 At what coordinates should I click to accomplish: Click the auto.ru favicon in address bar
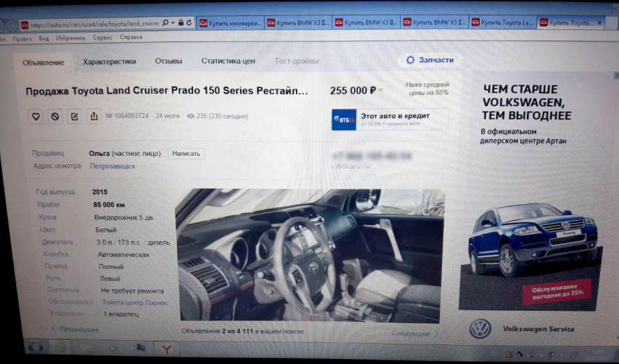pos(24,25)
